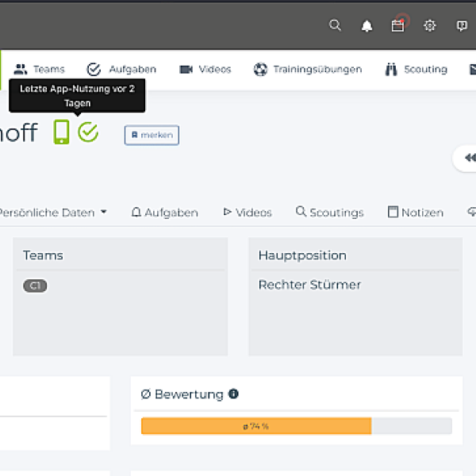Screen dimensions: 476x476
Task: Click the green checkmark circle status icon
Action: point(88,132)
